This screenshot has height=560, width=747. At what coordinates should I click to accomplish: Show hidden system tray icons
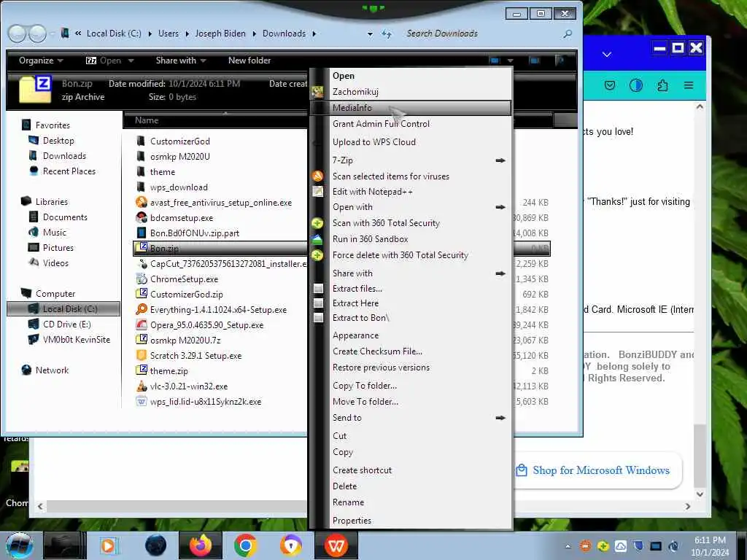click(x=568, y=546)
